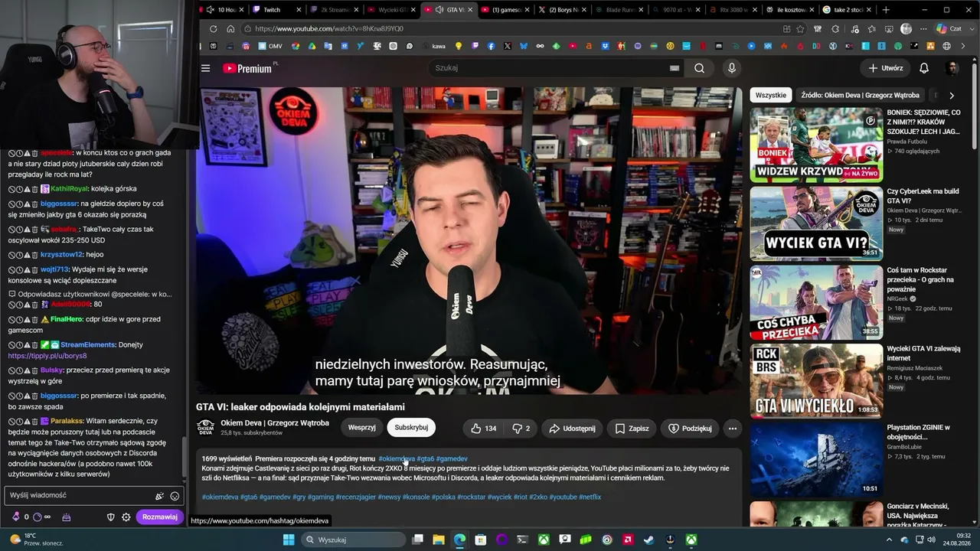Click the Utwórz create button
The height and width of the screenshot is (551, 980).
click(x=885, y=68)
